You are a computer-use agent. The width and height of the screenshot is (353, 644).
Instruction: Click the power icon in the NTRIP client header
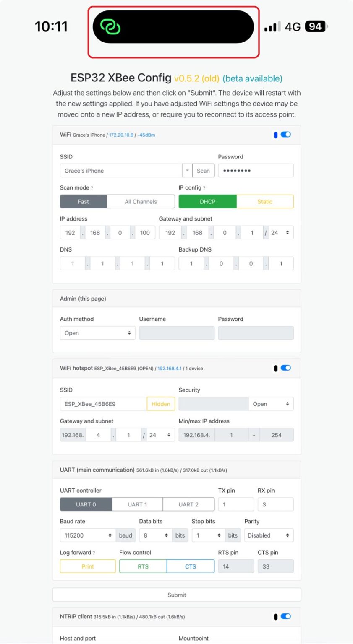[x=275, y=616]
